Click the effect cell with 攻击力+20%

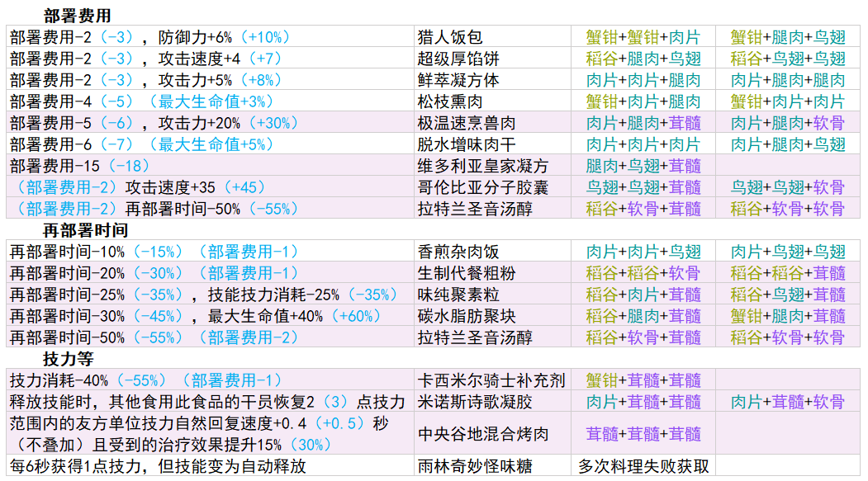click(210, 123)
